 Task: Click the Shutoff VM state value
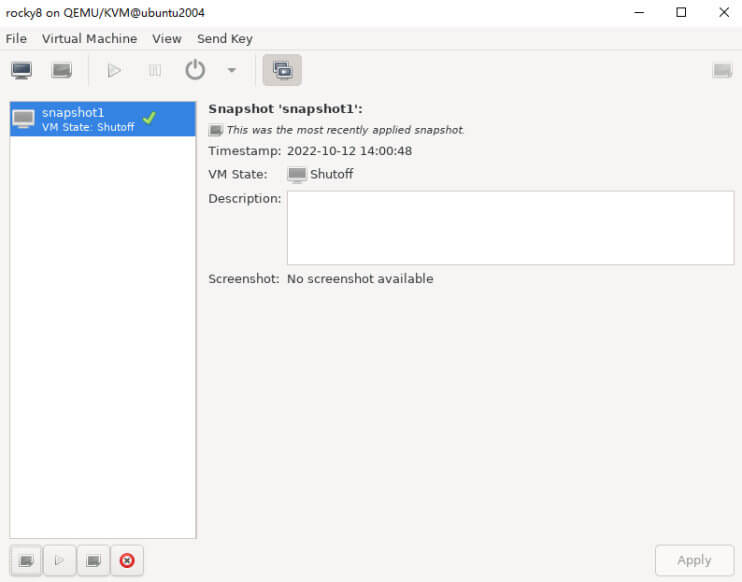(x=331, y=174)
